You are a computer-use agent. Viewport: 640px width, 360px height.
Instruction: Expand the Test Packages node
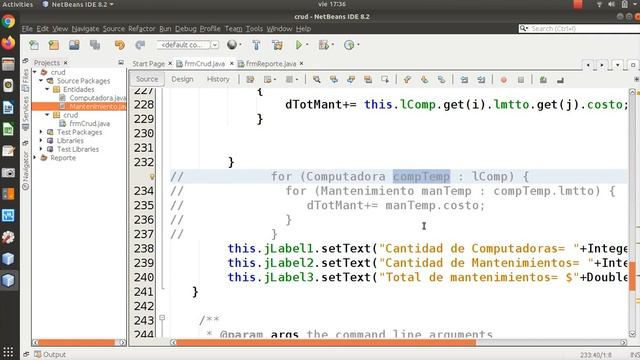click(x=41, y=132)
